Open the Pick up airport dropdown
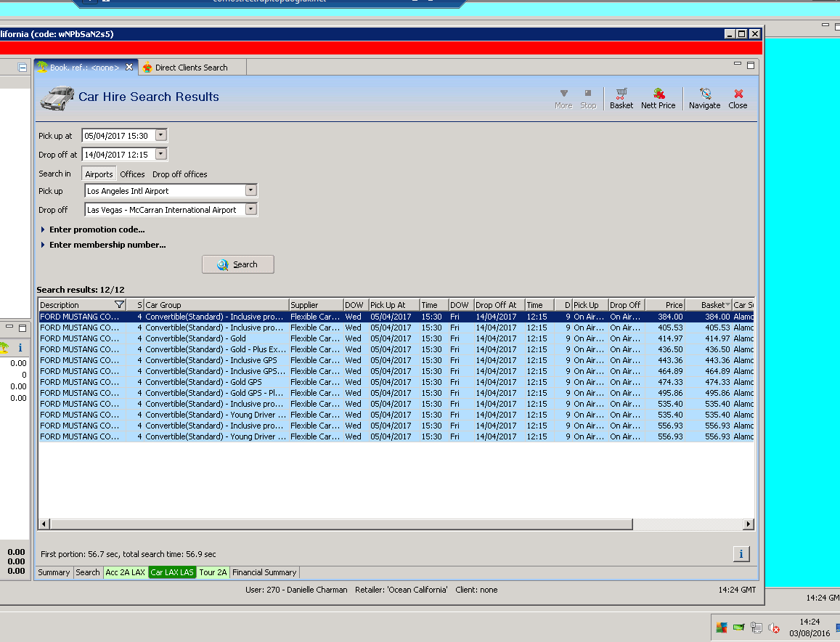840x642 pixels. pos(251,191)
